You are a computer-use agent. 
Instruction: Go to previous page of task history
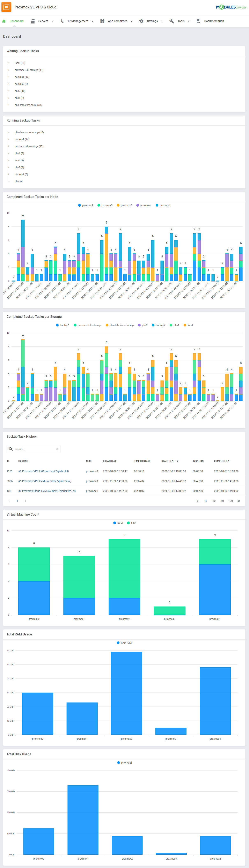(x=9, y=501)
